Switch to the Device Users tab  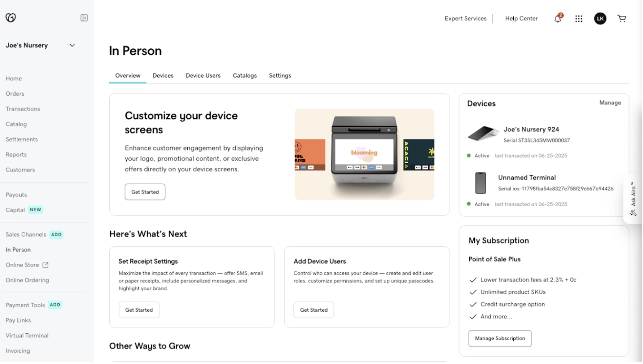203,76
